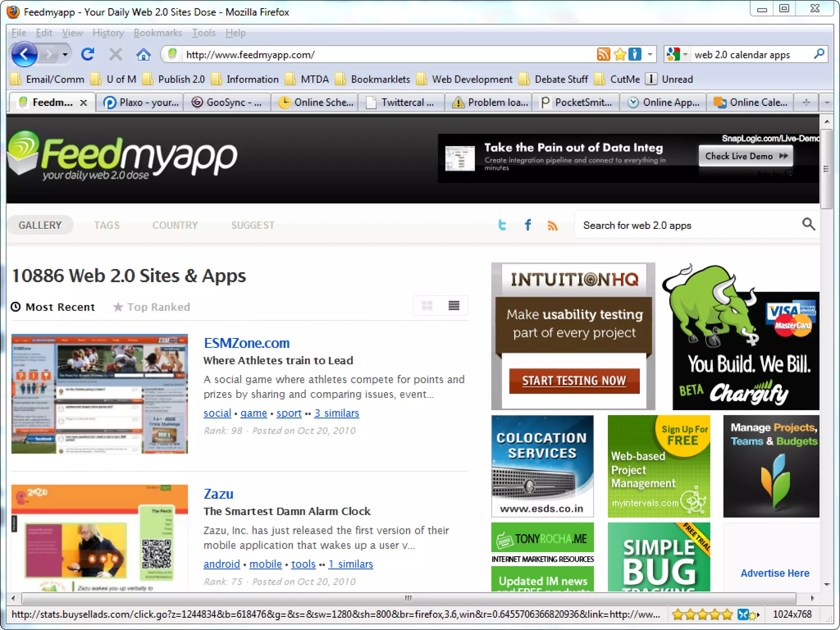Click the magnifier in the web 2.0 apps search

808,224
